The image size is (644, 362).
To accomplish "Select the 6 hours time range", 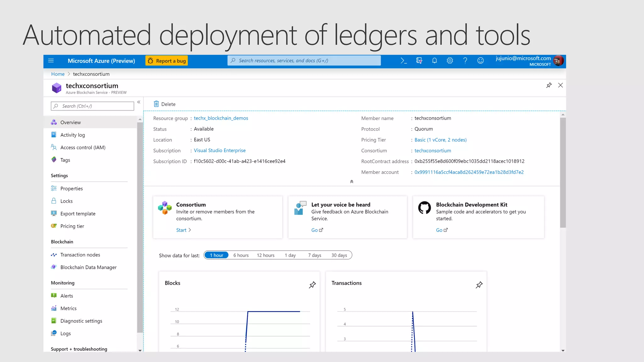I will pos(241,255).
